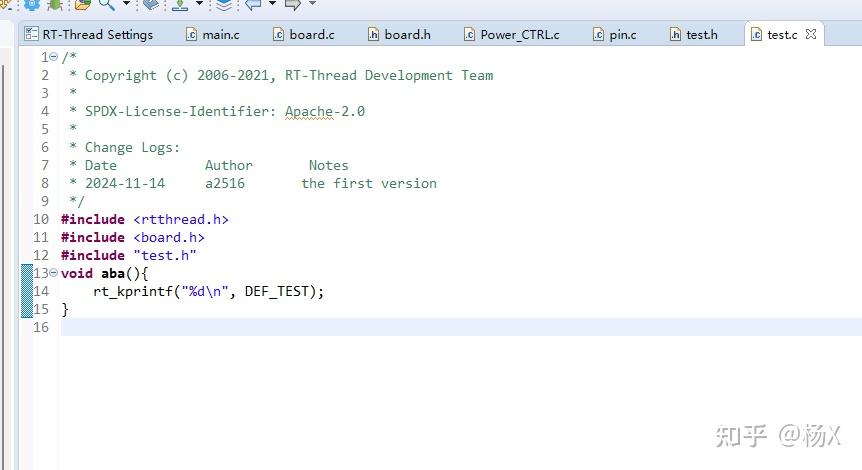The height and width of the screenshot is (470, 862).
Task: Open the board.h editor tab
Action: pos(399,34)
